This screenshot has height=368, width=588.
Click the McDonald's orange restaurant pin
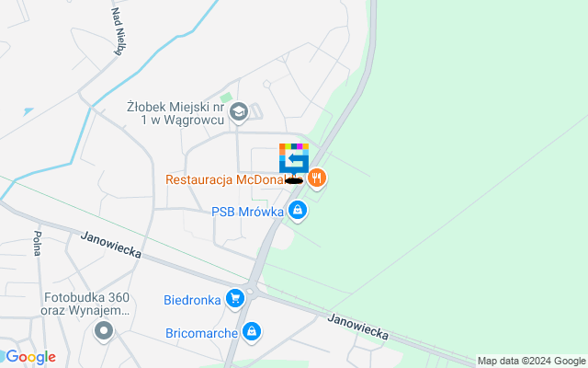[x=317, y=178]
